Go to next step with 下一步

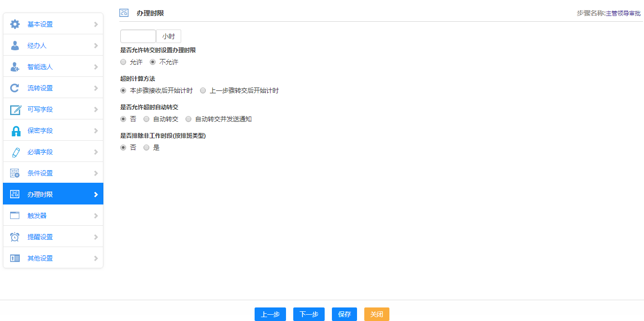309,314
